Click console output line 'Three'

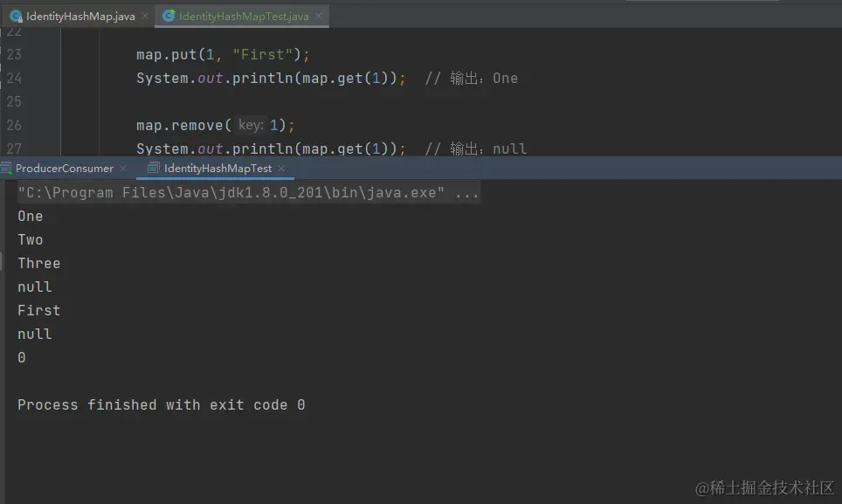[38, 264]
